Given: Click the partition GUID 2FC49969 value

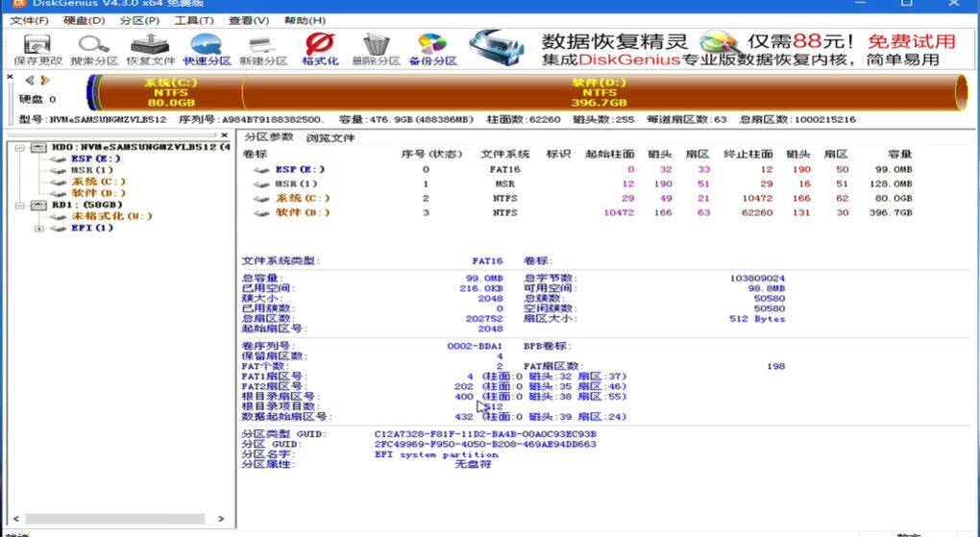Looking at the screenshot, I should [485, 445].
